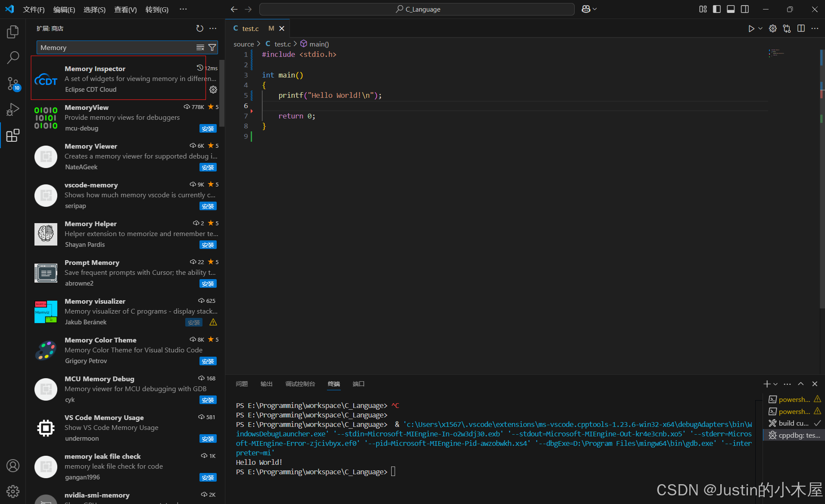Customize layout from title bar
825x504 pixels.
point(703,9)
